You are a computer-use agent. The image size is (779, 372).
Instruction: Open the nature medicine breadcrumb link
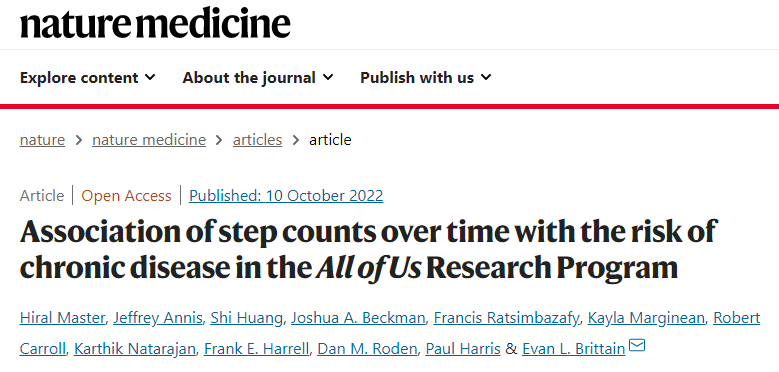(x=149, y=140)
